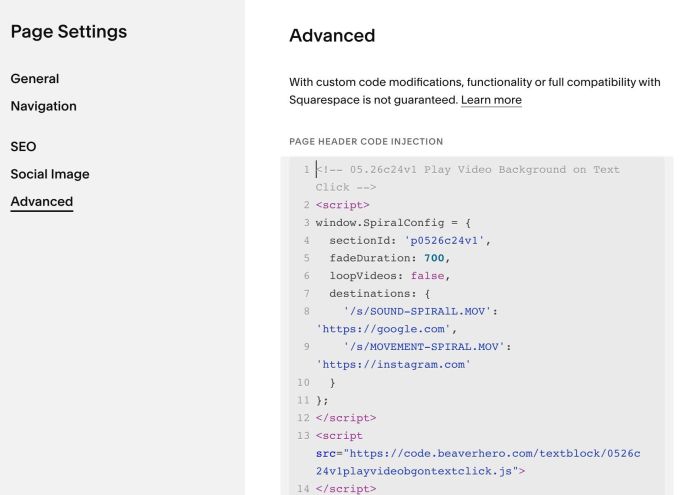Click the HTML comment on line 1
Screen dimensions: 700x495
467,178
